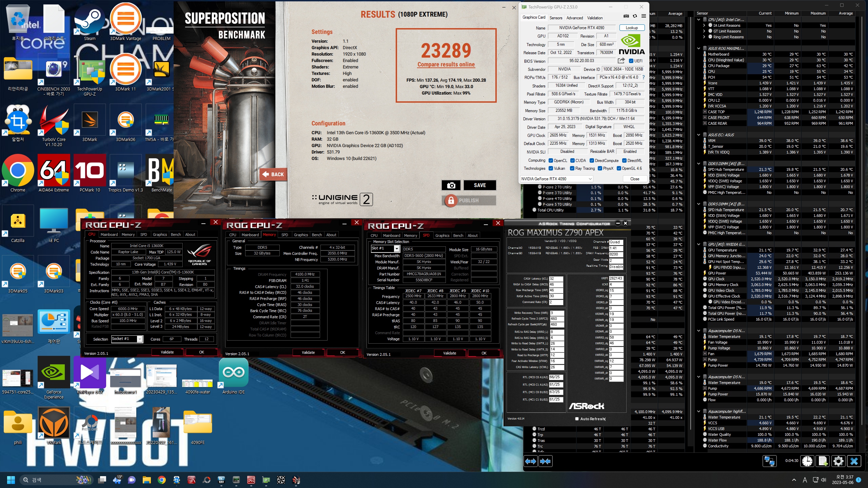The height and width of the screenshot is (488, 868).
Task: Open the Socket #1 selection dropdown
Action: 139,339
